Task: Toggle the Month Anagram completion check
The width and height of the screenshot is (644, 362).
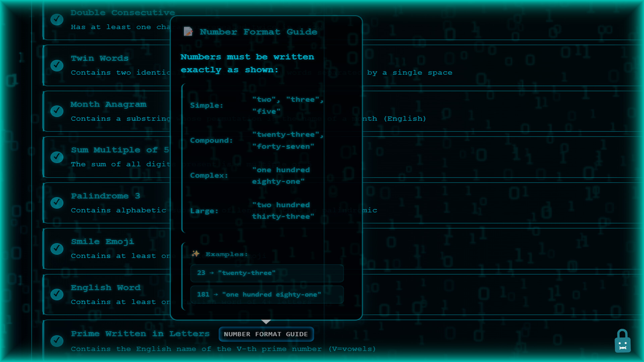Action: pyautogui.click(x=57, y=111)
